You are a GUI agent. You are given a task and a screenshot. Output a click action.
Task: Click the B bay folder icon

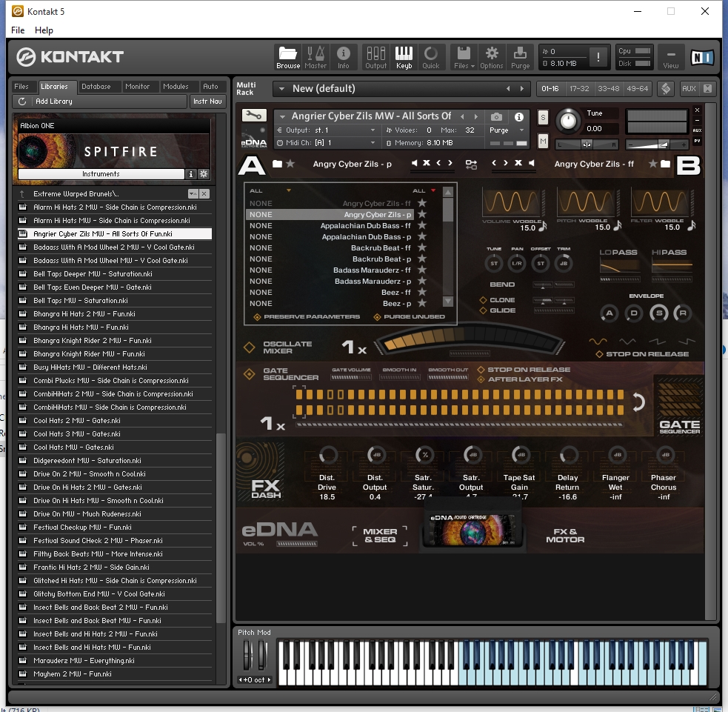click(x=665, y=164)
